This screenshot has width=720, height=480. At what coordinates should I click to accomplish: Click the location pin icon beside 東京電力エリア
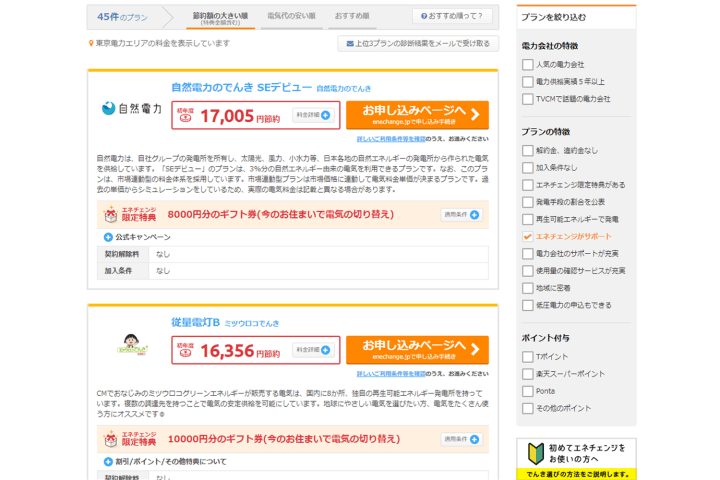(x=91, y=43)
